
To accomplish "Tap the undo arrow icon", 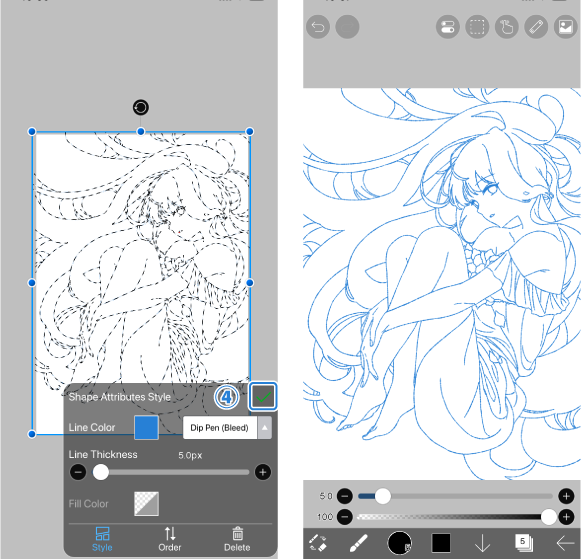I will [318, 27].
